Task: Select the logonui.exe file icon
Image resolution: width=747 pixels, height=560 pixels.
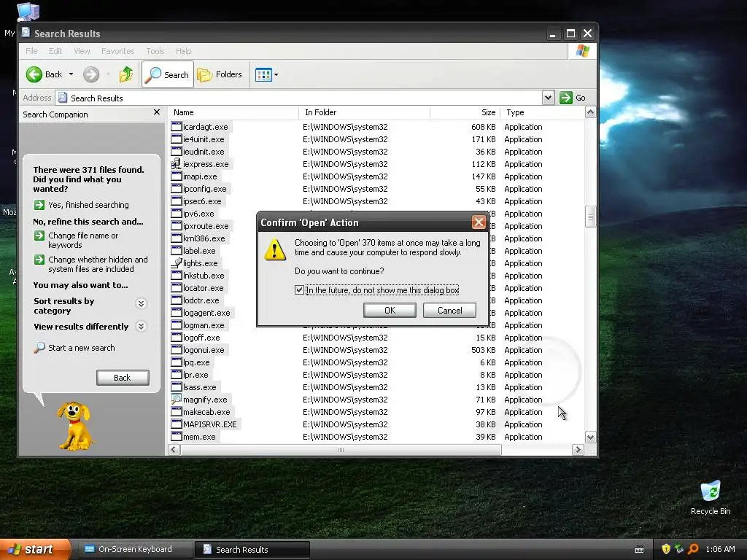Action: pyautogui.click(x=177, y=349)
